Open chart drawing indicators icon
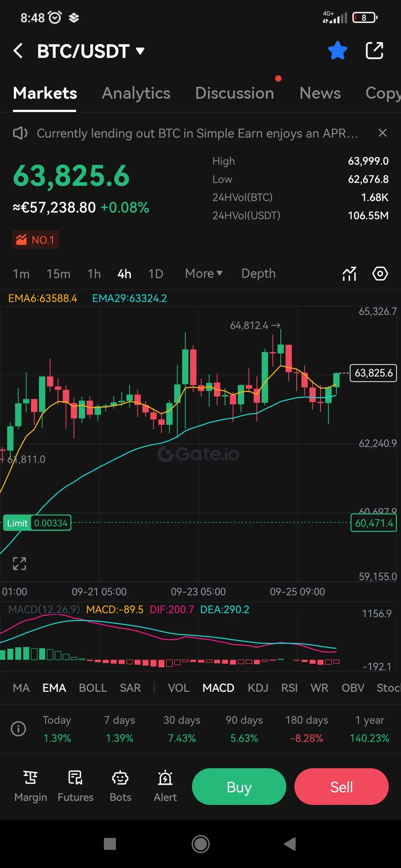 [x=349, y=274]
